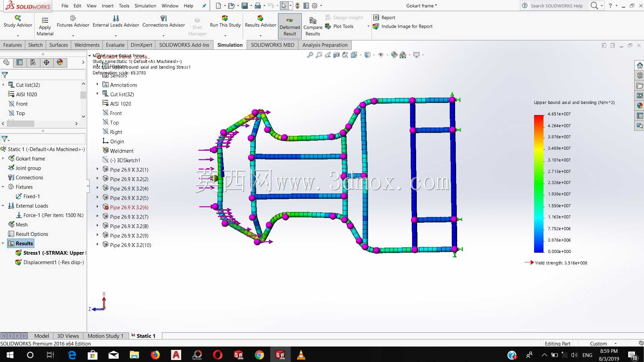Select (-) 3DSketch1 in the flyout tree

122,160
